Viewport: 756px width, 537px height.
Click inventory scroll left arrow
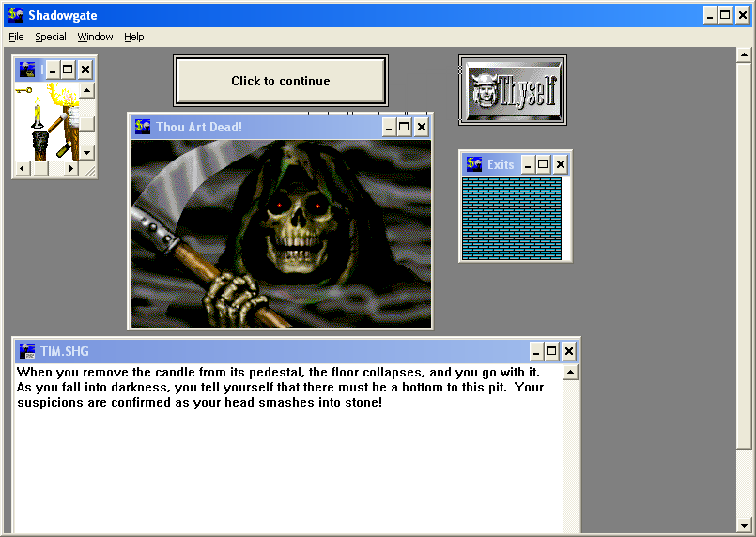tap(23, 168)
